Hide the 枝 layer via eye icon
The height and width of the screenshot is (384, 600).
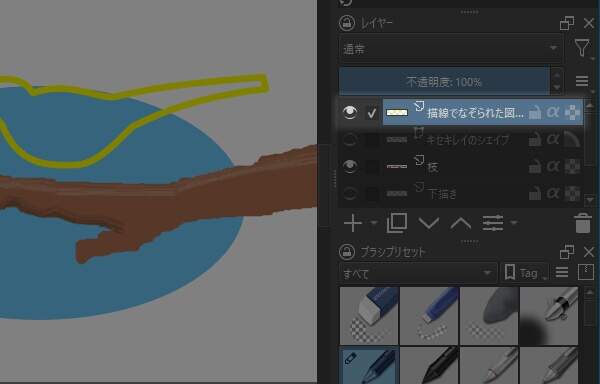pos(350,166)
